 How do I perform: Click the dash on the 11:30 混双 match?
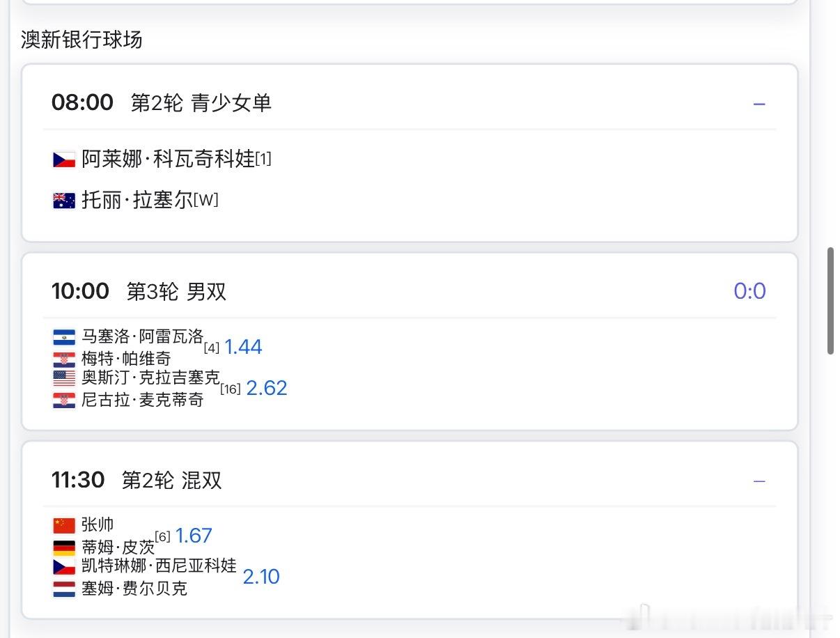(x=759, y=481)
